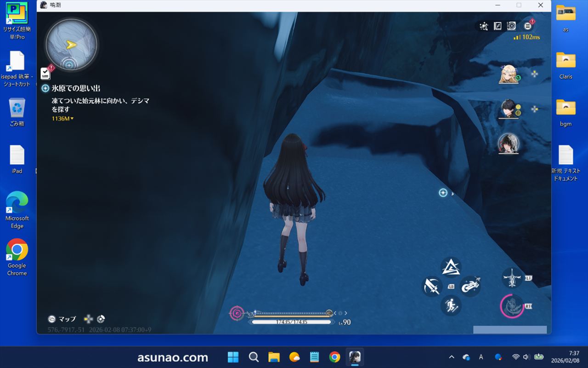Click the マップ button at bottom left
The image size is (588, 368).
click(62, 319)
